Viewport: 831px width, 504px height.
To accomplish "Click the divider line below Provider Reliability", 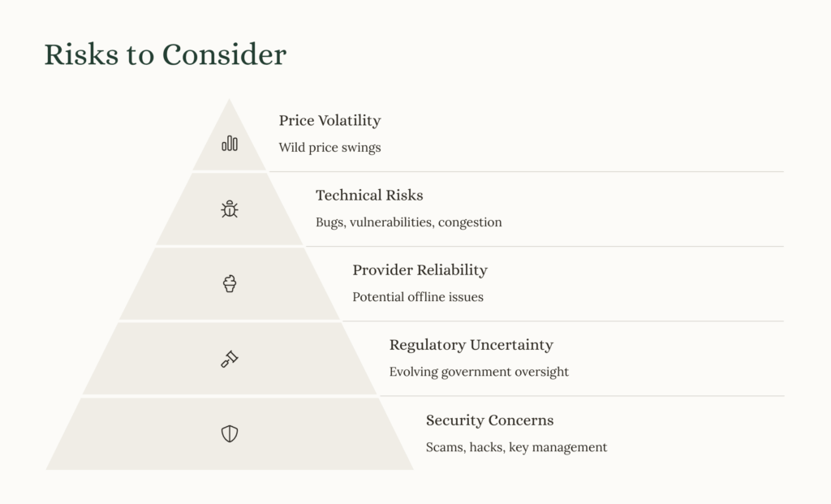I will pyautogui.click(x=563, y=321).
